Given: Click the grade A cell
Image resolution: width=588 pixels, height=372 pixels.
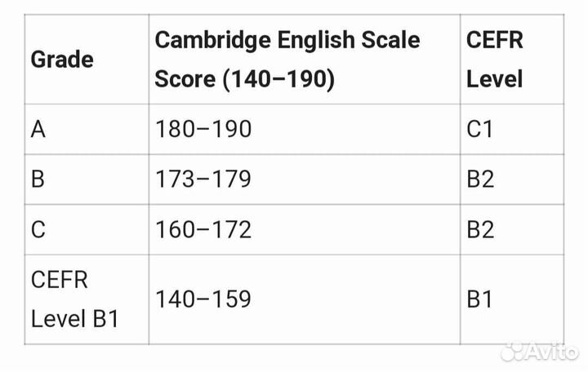Looking at the screenshot, I should point(38,129).
